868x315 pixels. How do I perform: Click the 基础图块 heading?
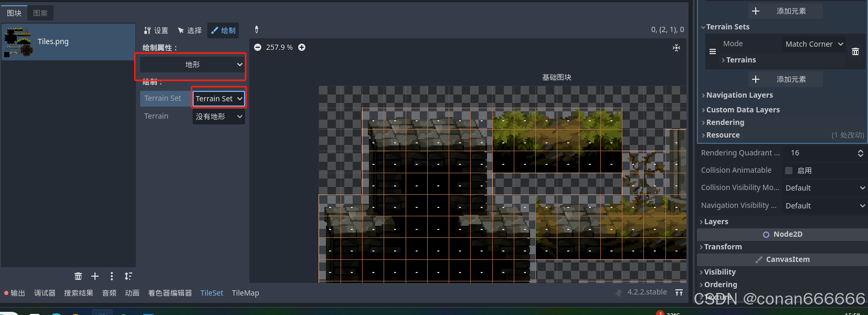tap(557, 77)
